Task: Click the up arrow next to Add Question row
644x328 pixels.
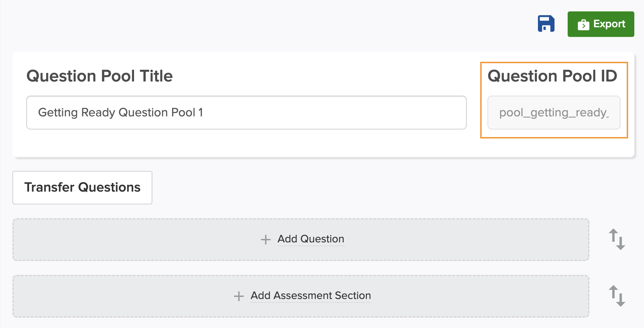Action: coord(614,235)
